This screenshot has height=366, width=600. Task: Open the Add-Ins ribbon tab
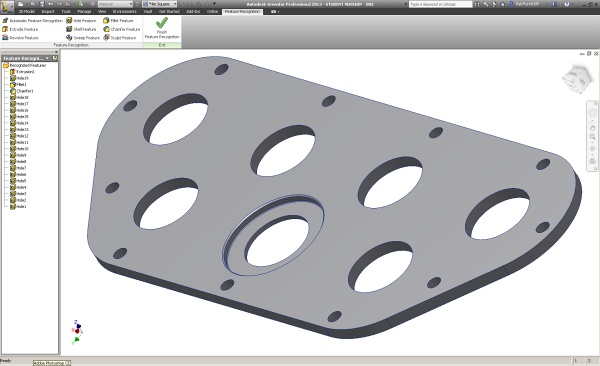pos(193,11)
